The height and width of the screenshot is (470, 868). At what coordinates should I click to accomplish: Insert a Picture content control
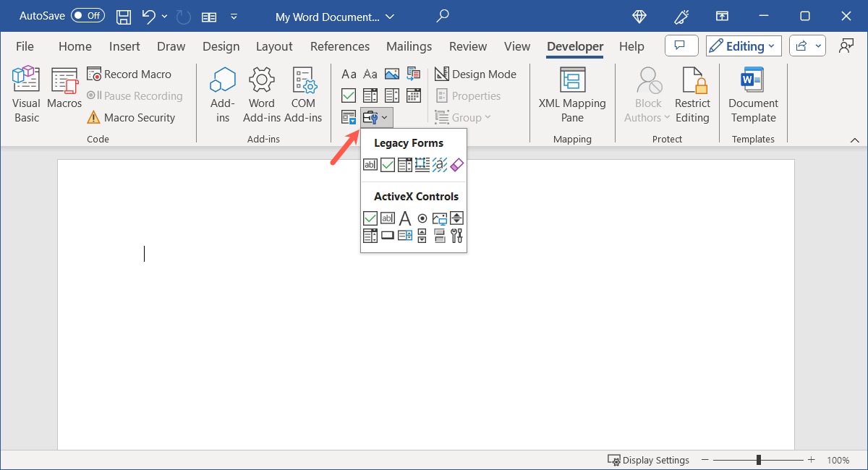coord(391,74)
